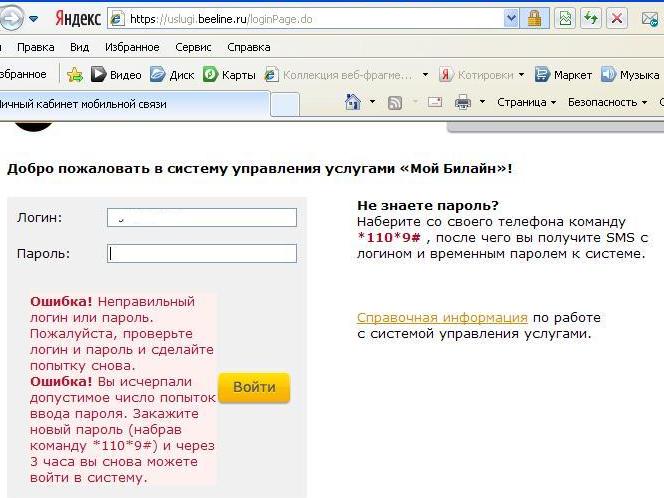Open the Маркет favorites bar shortcut
This screenshot has height=498, width=664.
pos(564,74)
